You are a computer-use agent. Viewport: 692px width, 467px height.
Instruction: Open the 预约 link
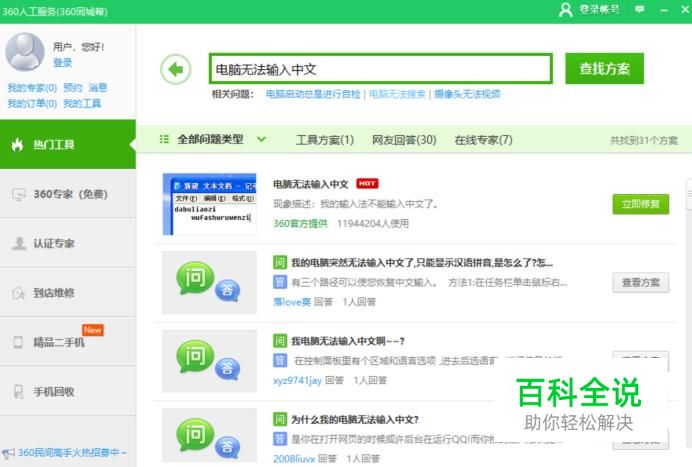tap(73, 88)
